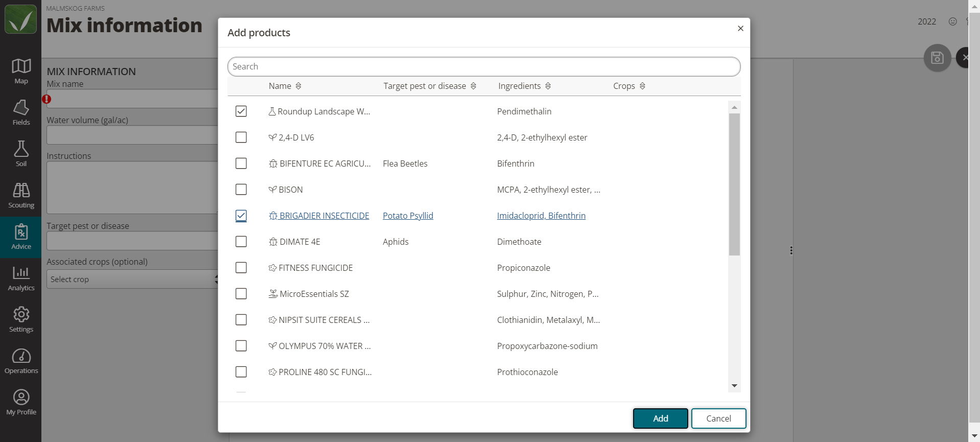Check the 2,4-D LV6 checkbox
The width and height of the screenshot is (980, 442).
(x=241, y=137)
